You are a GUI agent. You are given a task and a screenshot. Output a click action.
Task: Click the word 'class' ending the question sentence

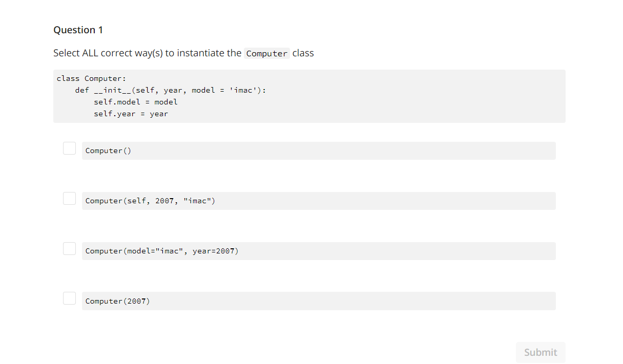coord(303,53)
